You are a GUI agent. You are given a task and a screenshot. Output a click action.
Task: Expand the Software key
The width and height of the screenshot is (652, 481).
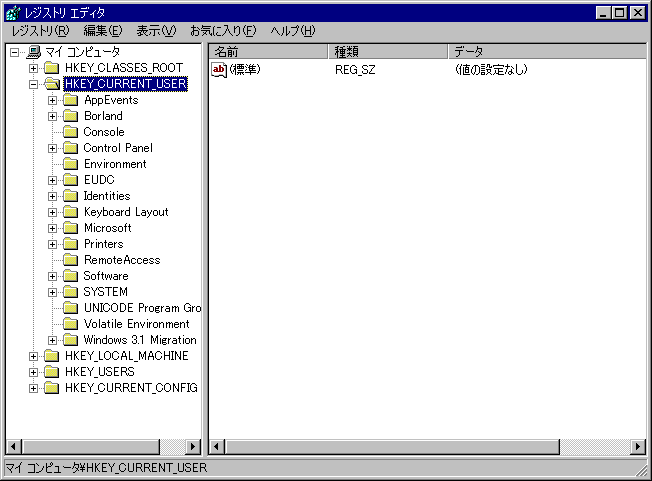(x=53, y=276)
